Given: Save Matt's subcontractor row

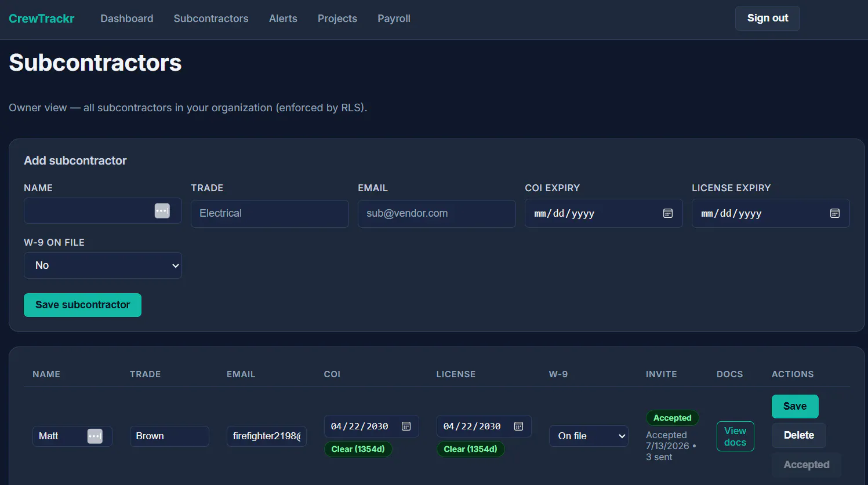Looking at the screenshot, I should click(795, 406).
